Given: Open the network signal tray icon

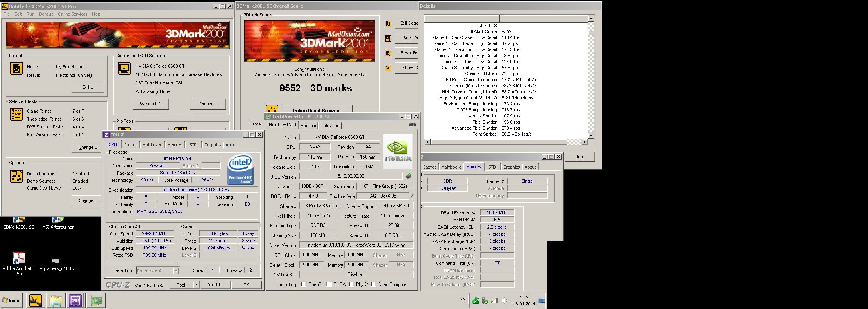Looking at the screenshot, I should tap(495, 301).
